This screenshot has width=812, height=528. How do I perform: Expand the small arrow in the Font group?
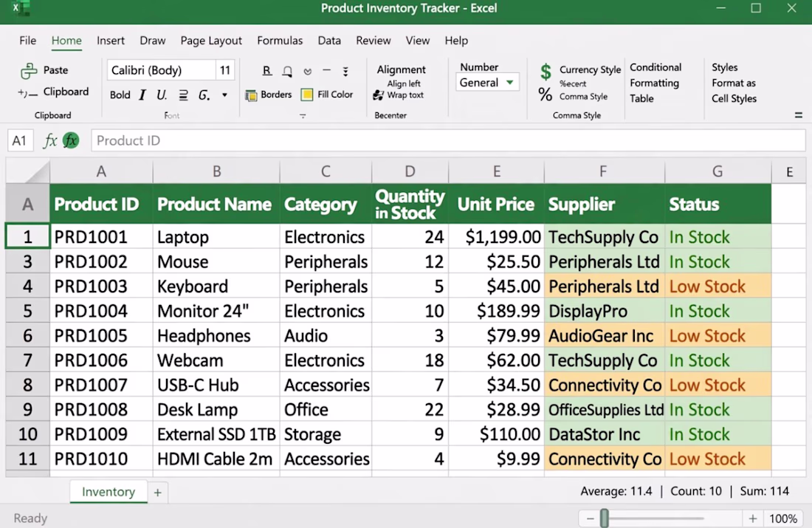(224, 95)
